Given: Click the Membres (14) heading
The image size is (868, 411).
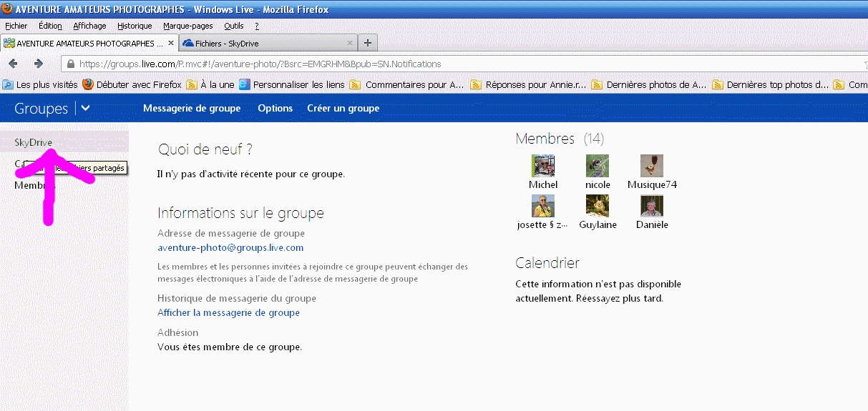Looking at the screenshot, I should pyautogui.click(x=560, y=139).
